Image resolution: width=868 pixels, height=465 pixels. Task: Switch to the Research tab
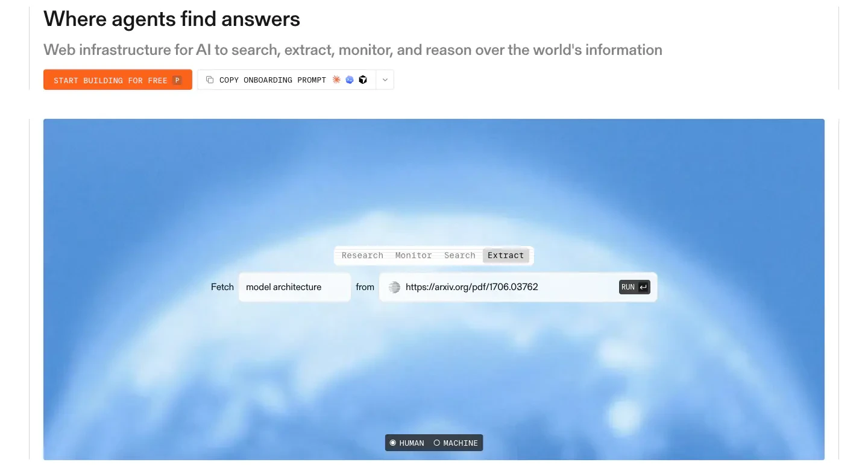tap(362, 256)
